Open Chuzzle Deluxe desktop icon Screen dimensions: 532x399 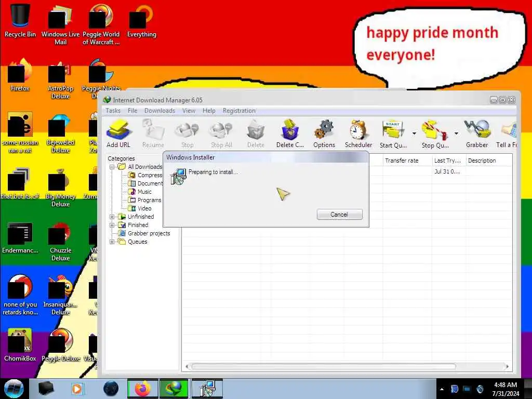60,242
